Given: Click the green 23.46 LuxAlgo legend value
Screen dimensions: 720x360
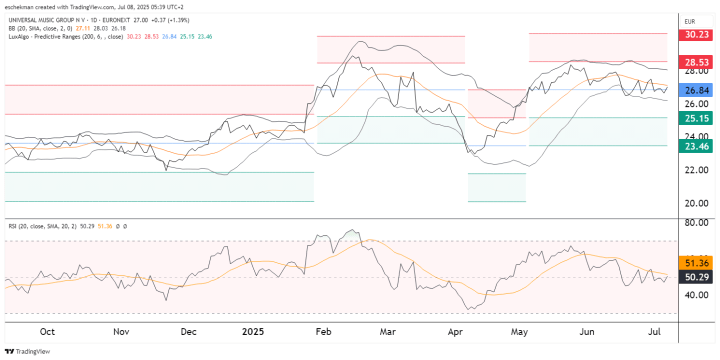Looking at the screenshot, I should tap(205, 36).
